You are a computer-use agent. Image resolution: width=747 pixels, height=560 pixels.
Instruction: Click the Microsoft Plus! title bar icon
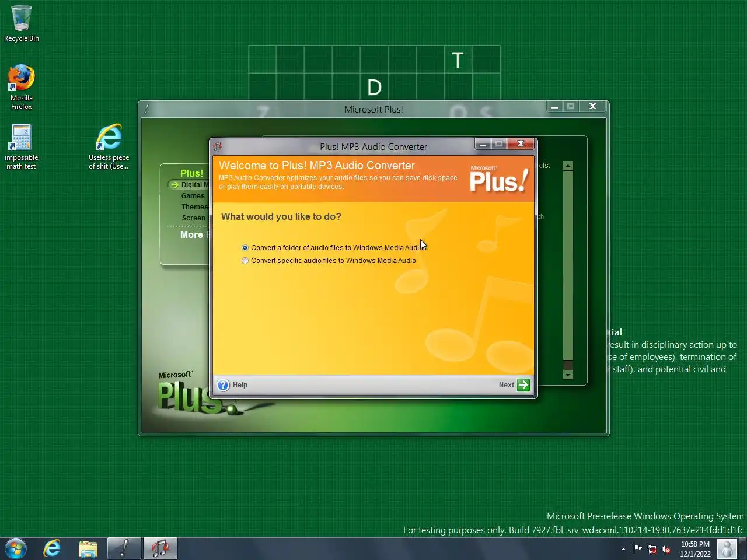(x=146, y=109)
